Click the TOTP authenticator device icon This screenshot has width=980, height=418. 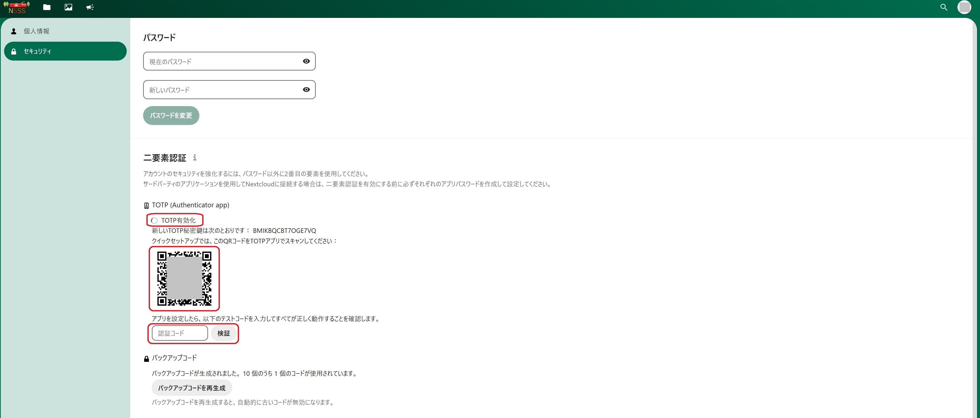click(x=146, y=206)
